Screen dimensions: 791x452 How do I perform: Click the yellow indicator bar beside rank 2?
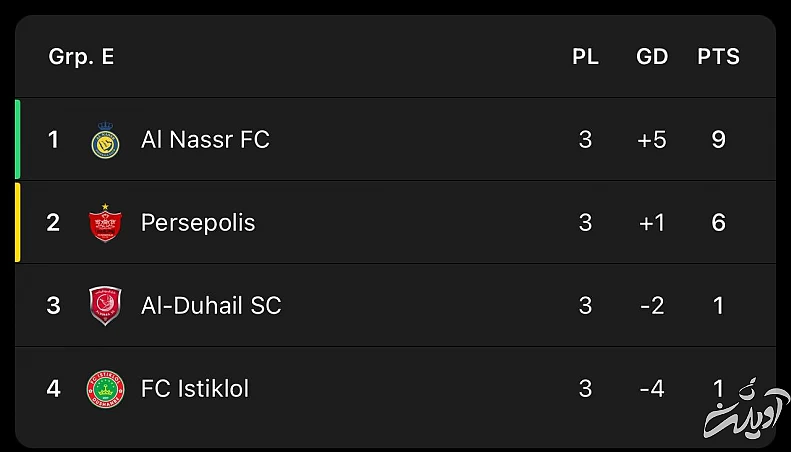click(18, 222)
